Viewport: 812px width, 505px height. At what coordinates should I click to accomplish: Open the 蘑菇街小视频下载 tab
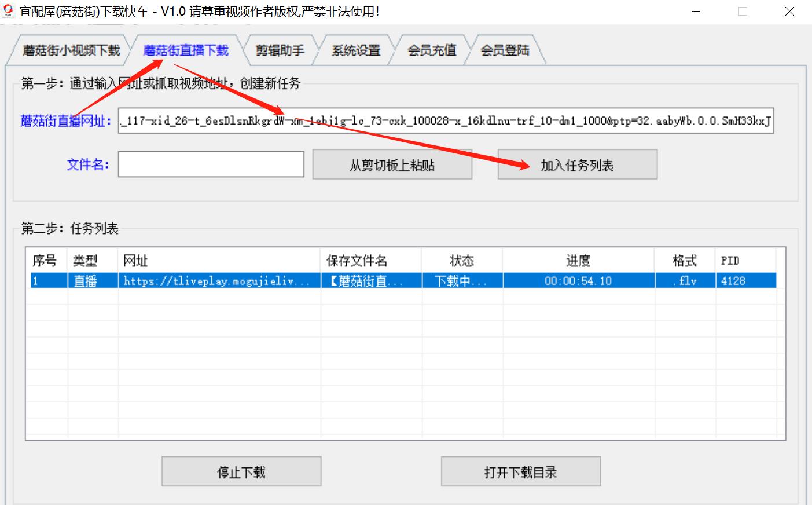71,50
